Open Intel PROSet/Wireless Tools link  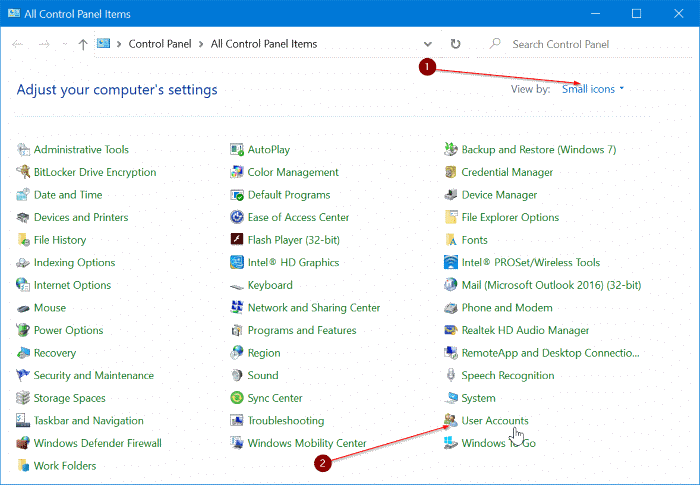coord(530,263)
